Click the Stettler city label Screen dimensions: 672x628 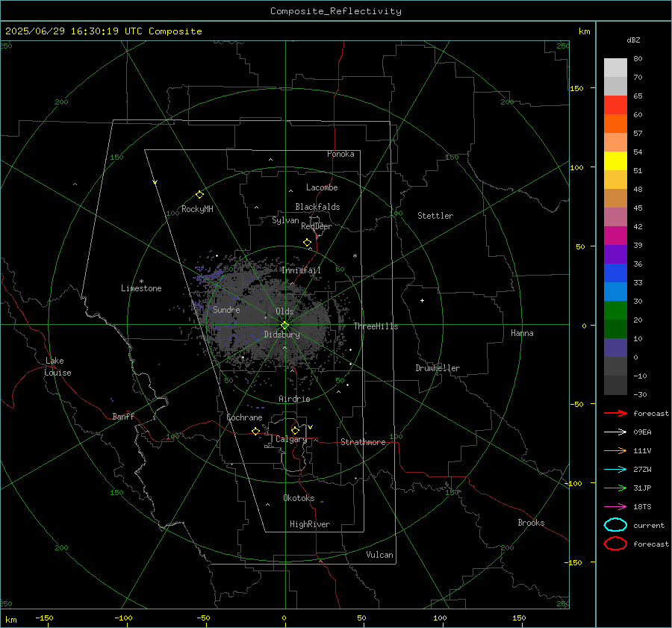tap(435, 216)
